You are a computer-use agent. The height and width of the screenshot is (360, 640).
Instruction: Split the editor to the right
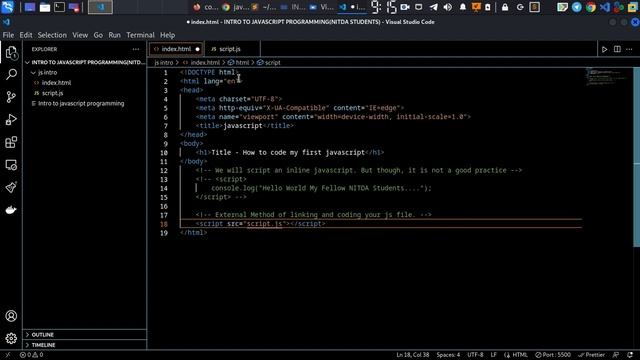pyautogui.click(x=617, y=49)
